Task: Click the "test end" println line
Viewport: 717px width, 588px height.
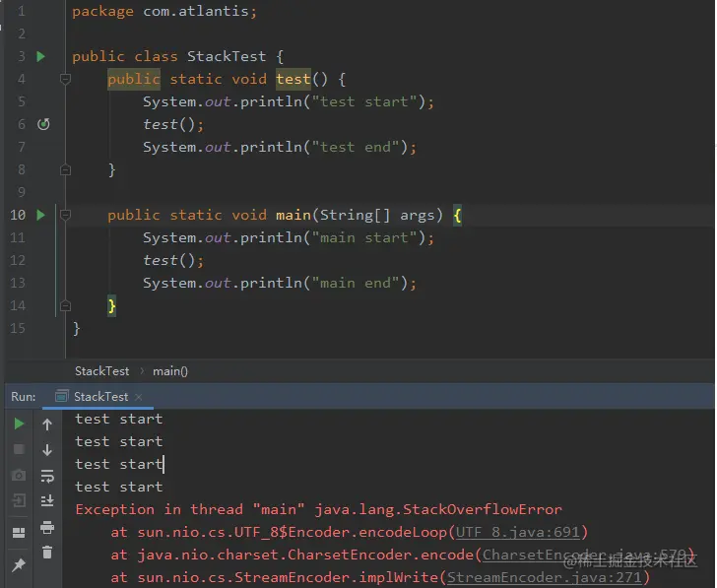Action: point(280,147)
